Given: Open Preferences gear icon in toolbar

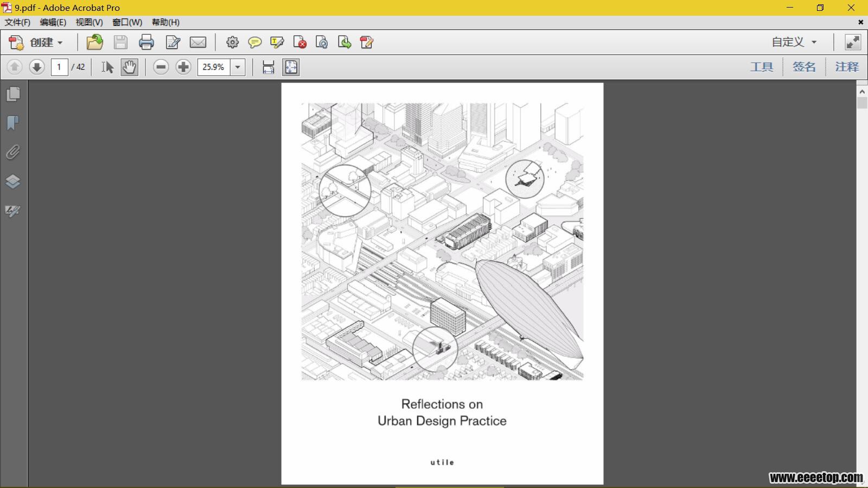Looking at the screenshot, I should click(x=232, y=42).
